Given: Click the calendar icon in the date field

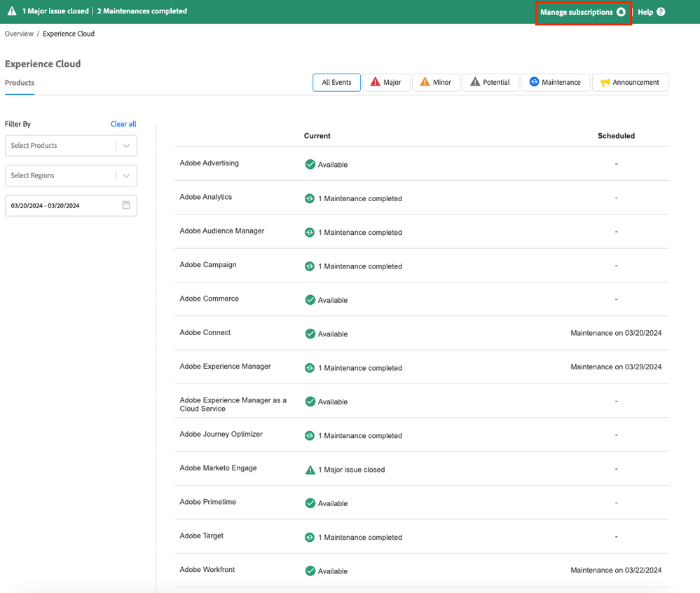Looking at the screenshot, I should click(x=126, y=205).
